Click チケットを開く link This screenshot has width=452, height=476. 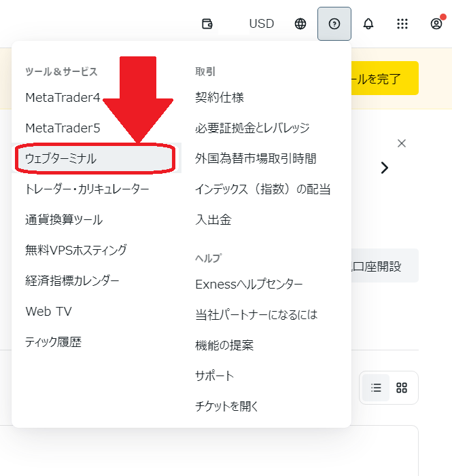(x=227, y=406)
